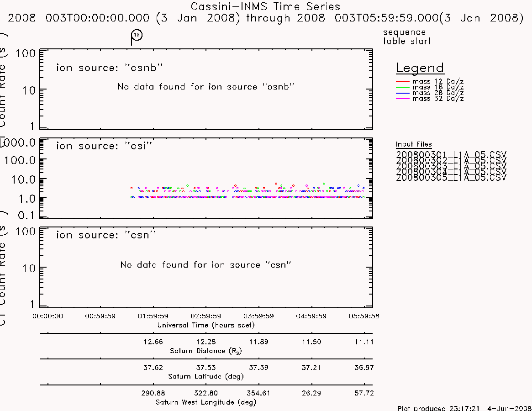The image size is (532, 411).
Task: Click the red mass 12 legend line
Action: (x=403, y=82)
